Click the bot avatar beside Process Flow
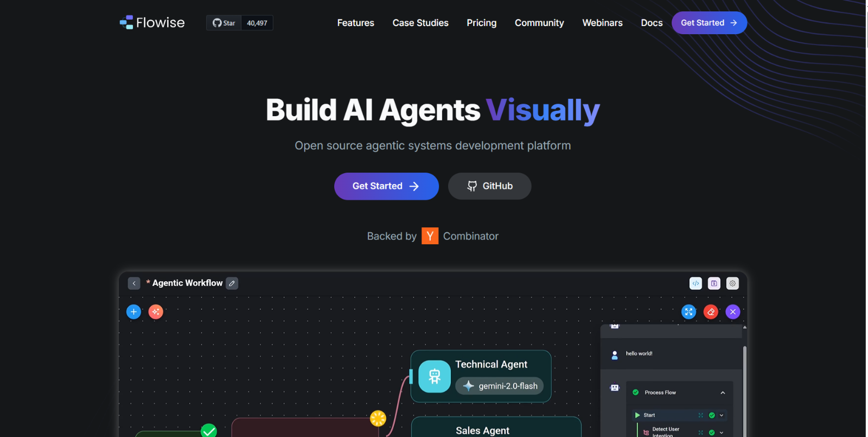The width and height of the screenshot is (868, 437). 615,388
